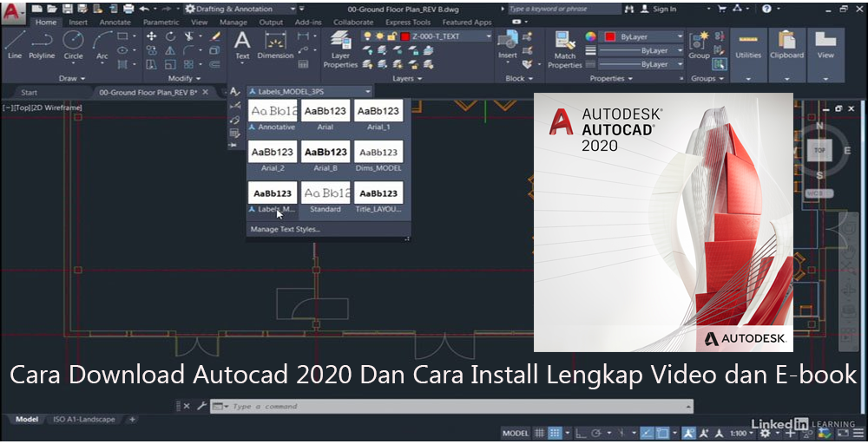Click the red layer color swatch
This screenshot has height=444, width=868.
tap(404, 36)
